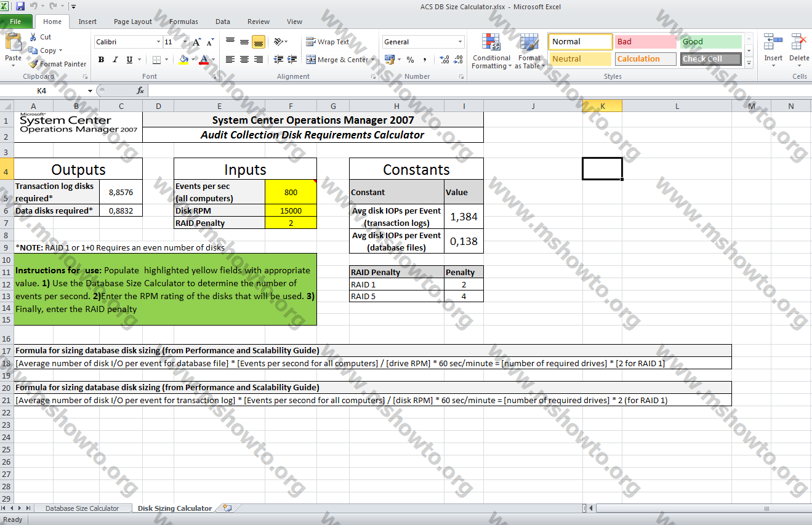Click the Redo arrow icon
812x525 pixels.
(x=52, y=6)
